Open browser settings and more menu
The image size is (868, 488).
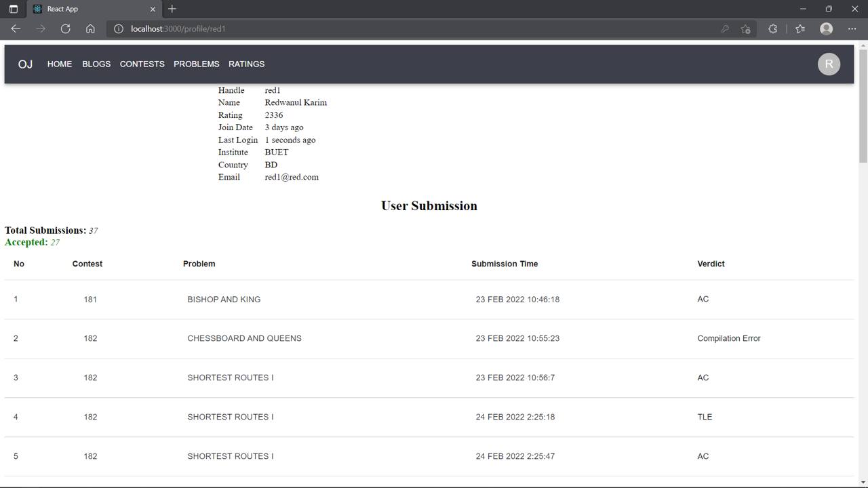852,28
